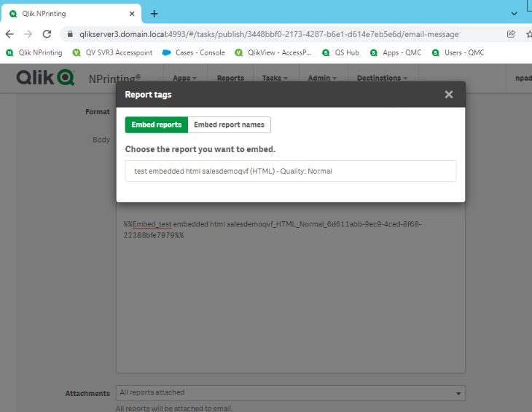Open the Reports menu item

(x=230, y=78)
